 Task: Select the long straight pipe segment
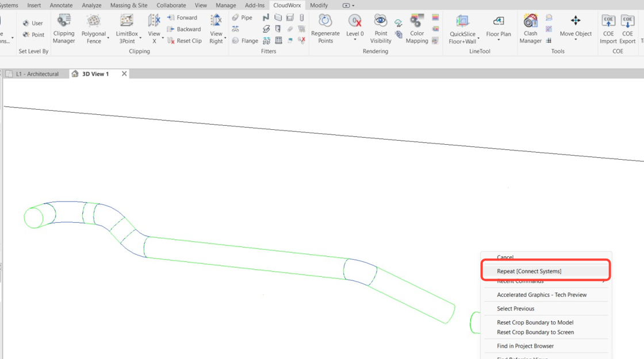coord(247,258)
